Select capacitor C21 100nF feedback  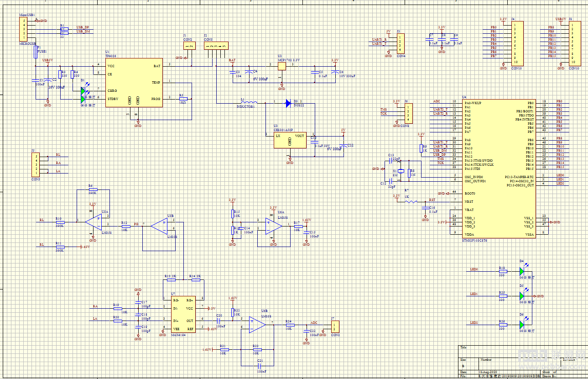[x=260, y=365]
